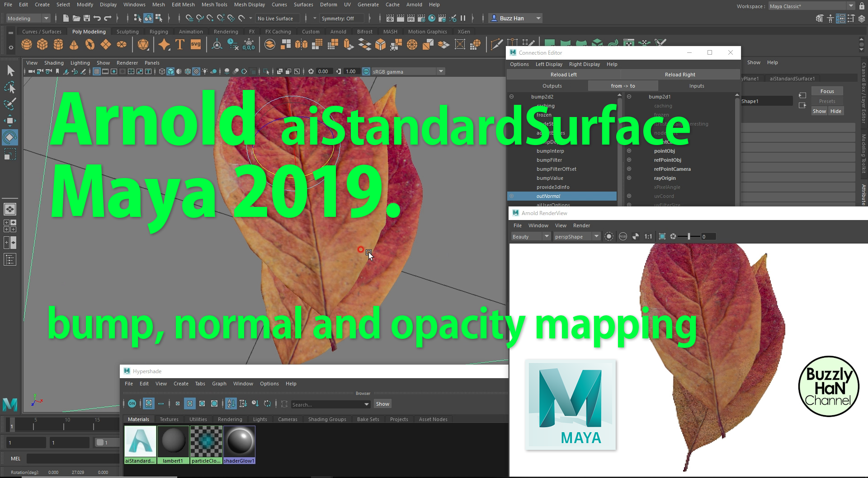Select the polygon Type text tool
Screen dimensions: 868x478
coord(179,44)
